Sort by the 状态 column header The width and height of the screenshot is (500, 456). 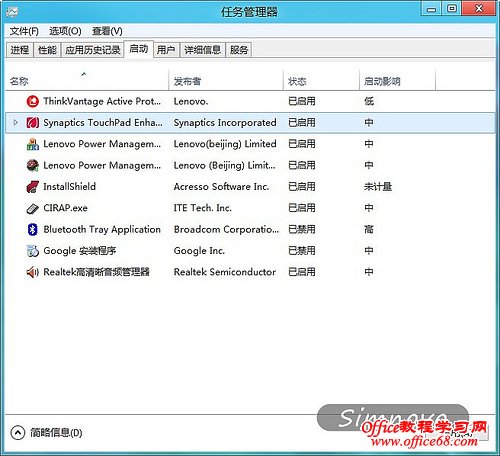[321, 81]
